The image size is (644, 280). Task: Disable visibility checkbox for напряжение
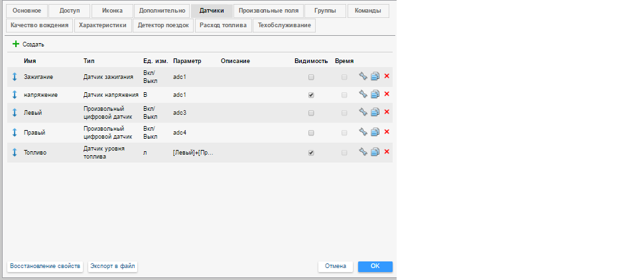coord(311,96)
